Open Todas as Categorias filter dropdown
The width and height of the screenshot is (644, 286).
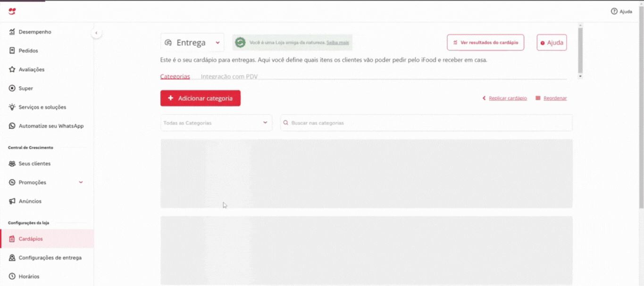[216, 123]
